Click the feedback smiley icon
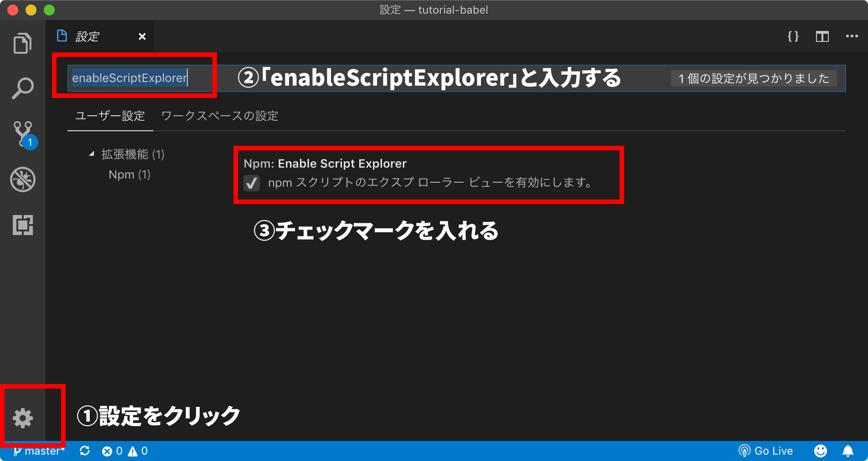The height and width of the screenshot is (461, 868). [820, 451]
